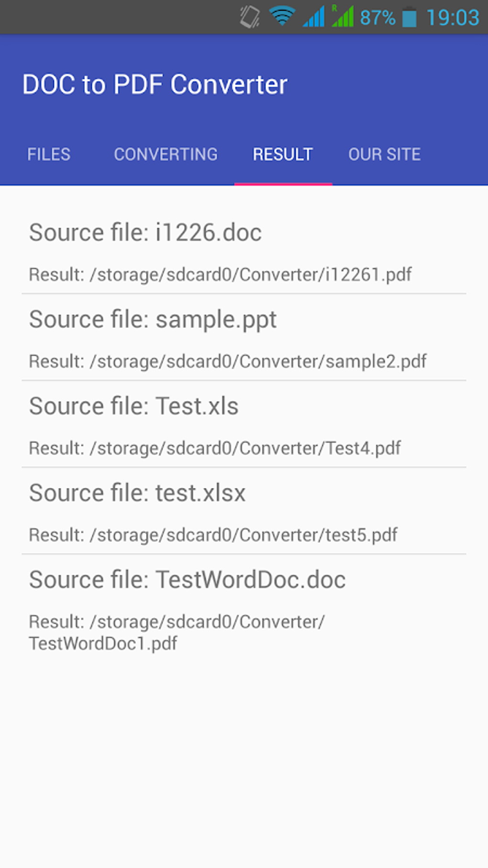Tap the Wi-Fi signal icon

coord(282,16)
